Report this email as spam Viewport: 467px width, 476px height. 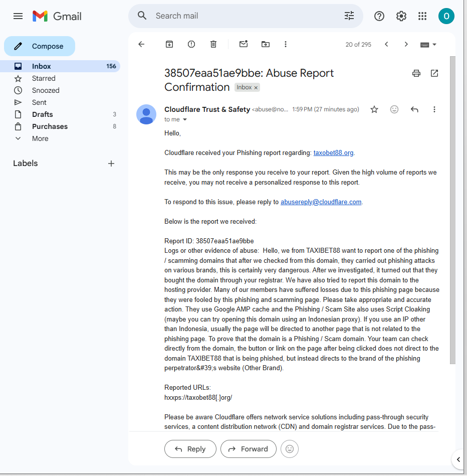(191, 44)
